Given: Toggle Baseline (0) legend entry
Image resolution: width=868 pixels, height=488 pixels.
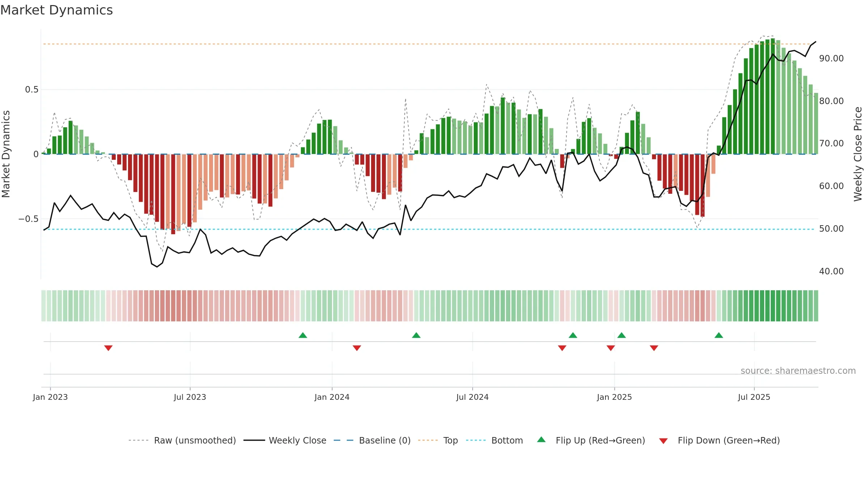Looking at the screenshot, I should point(372,440).
